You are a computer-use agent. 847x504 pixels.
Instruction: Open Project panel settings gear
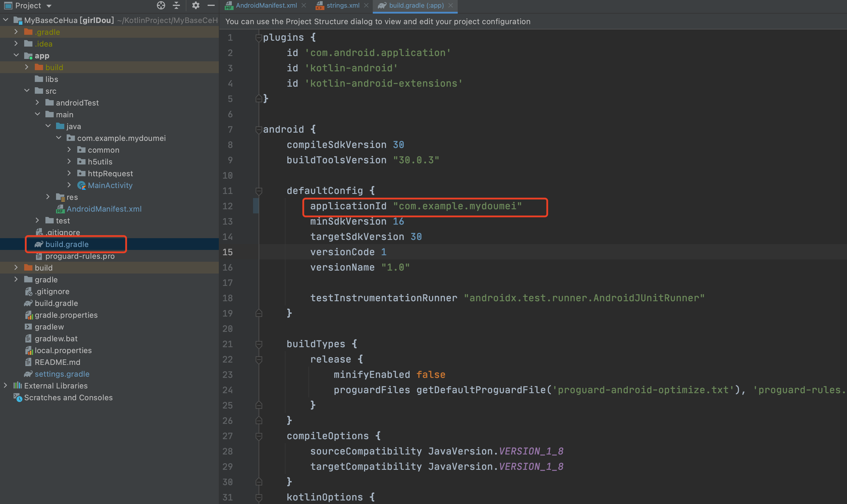195,5
